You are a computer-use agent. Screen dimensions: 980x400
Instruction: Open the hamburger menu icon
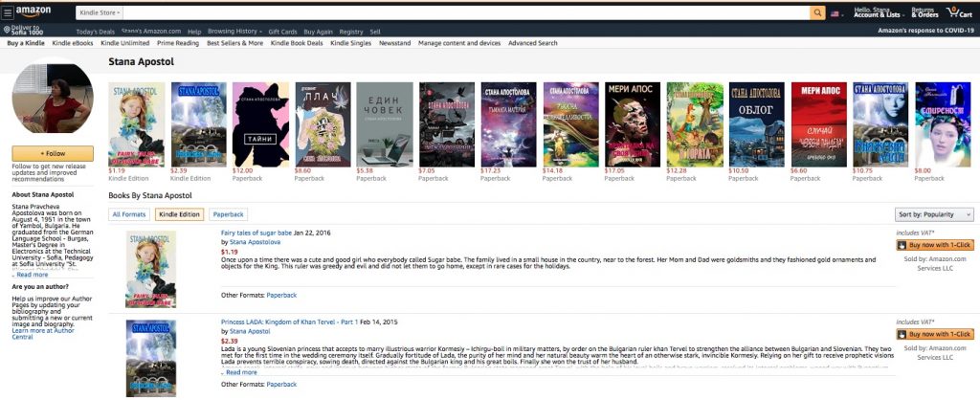(8, 13)
